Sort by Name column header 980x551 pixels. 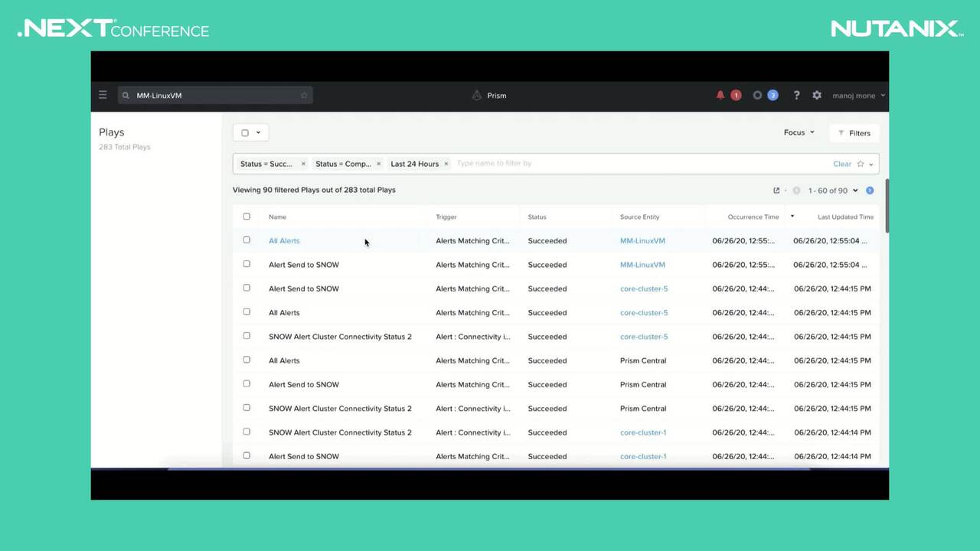pos(277,217)
